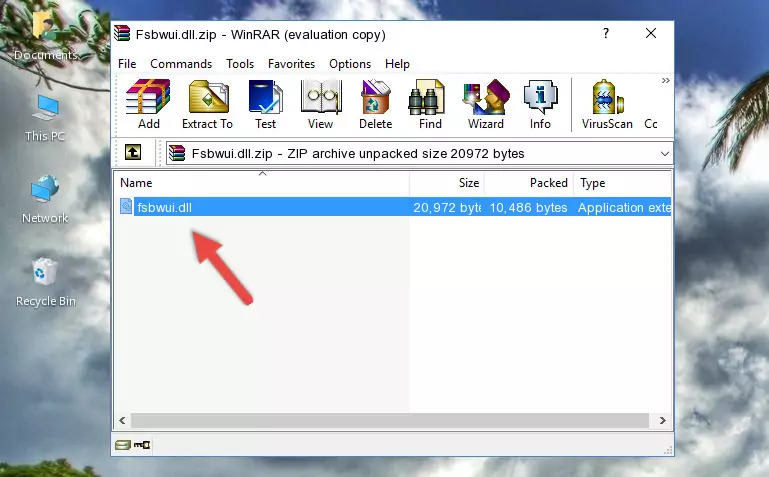This screenshot has width=769, height=477.
Task: Select Recycle Bin desktop icon
Action: point(46,282)
